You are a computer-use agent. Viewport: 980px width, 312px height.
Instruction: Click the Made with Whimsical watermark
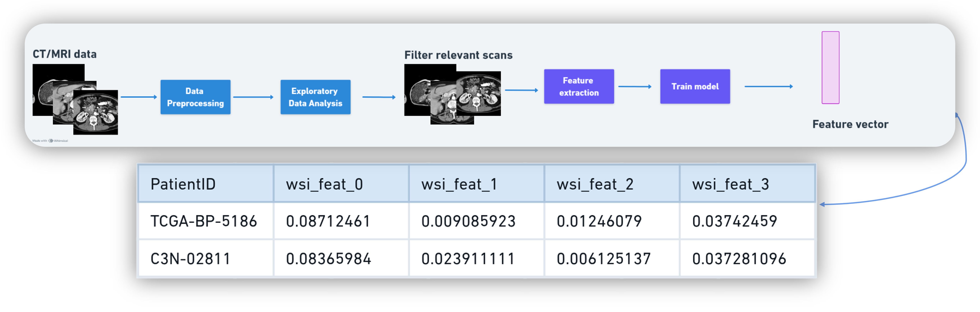(50, 141)
